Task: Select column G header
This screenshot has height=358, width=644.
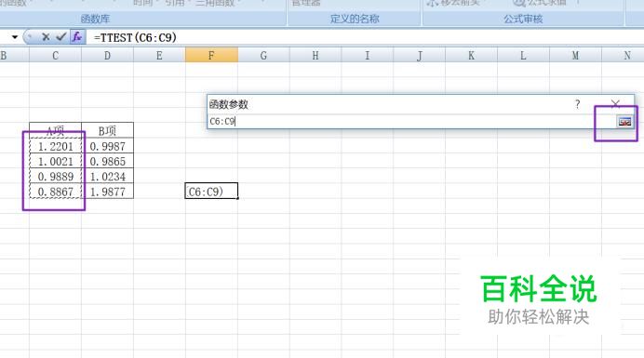Action: [x=263, y=56]
